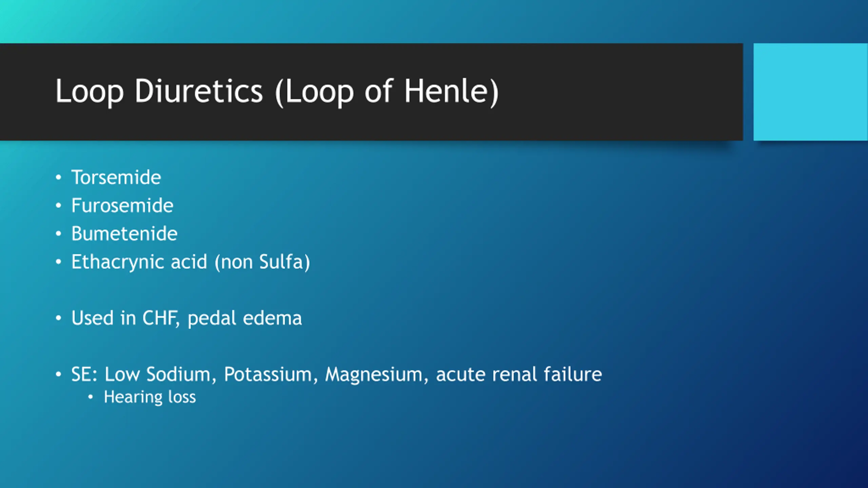This screenshot has height=488, width=868.
Task: Click the word CHF
Action: click(160, 318)
